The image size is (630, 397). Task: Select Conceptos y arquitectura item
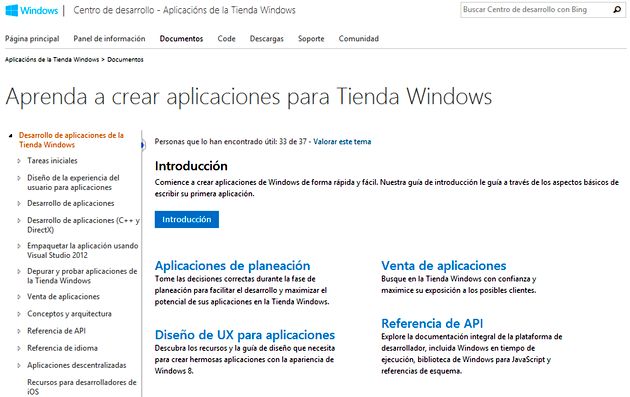pyautogui.click(x=70, y=313)
